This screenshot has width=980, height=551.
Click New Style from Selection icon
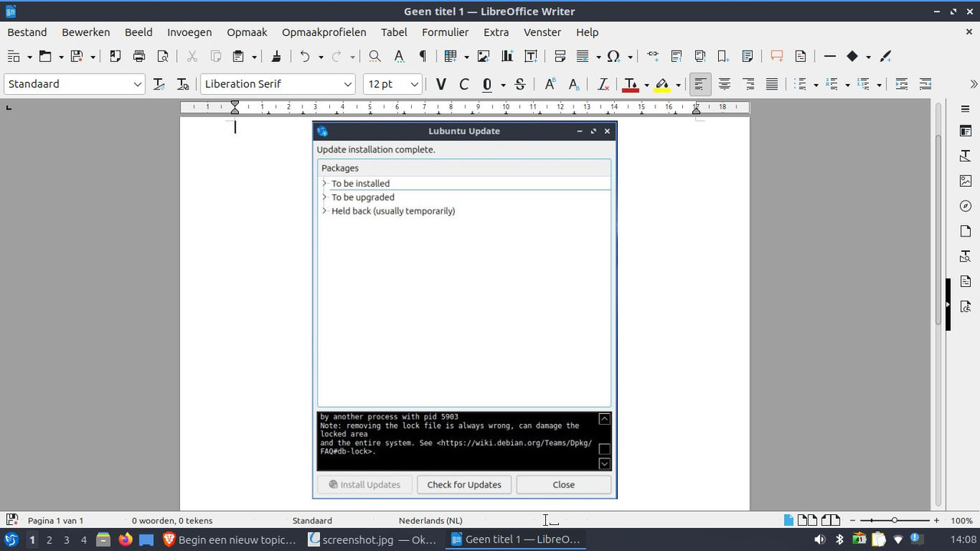pos(182,84)
